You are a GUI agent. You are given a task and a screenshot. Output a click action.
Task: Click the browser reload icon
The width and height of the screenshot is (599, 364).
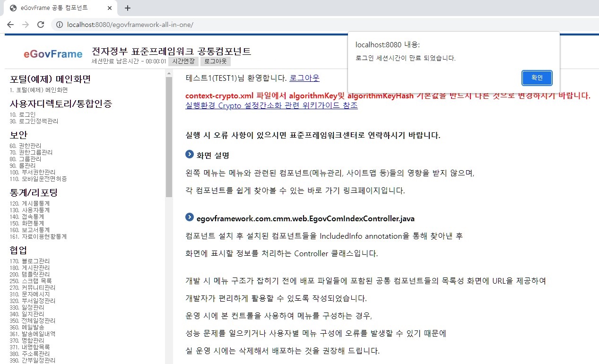(x=41, y=25)
